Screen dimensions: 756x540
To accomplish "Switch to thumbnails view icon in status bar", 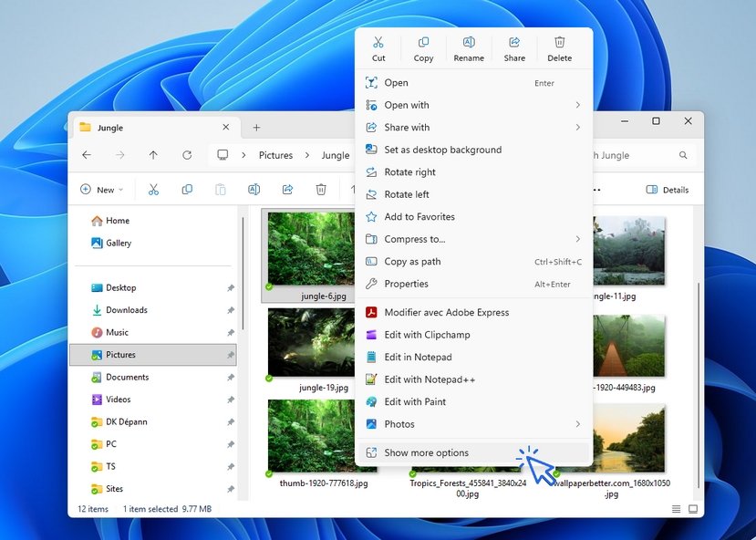I will pyautogui.click(x=693, y=509).
